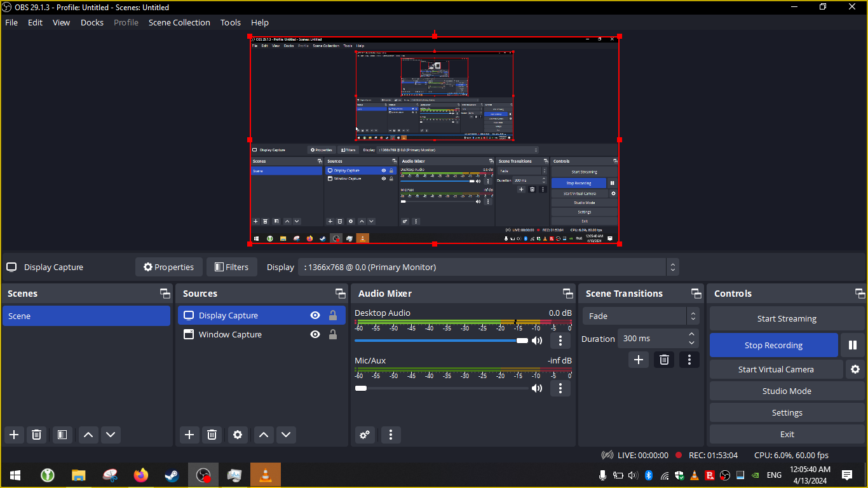
Task: Open virtual camera settings gear
Action: [855, 369]
